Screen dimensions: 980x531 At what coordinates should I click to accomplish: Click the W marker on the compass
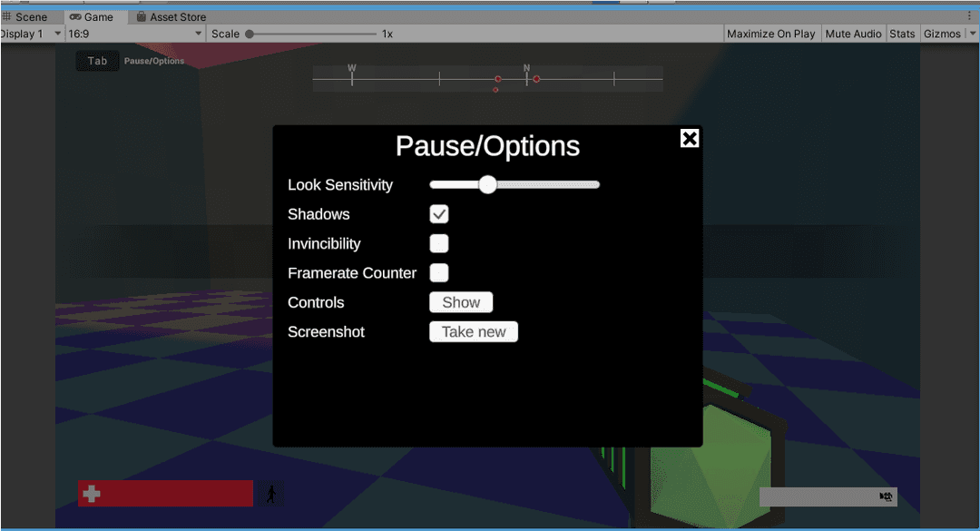(x=352, y=68)
